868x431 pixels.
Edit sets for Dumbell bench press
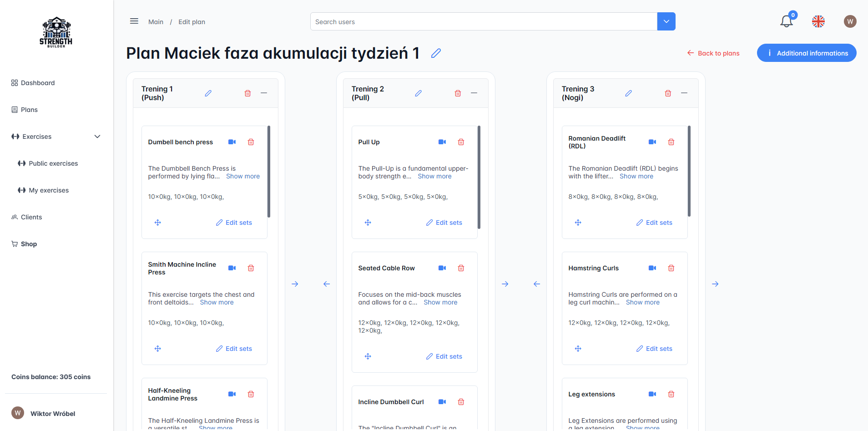coord(234,223)
